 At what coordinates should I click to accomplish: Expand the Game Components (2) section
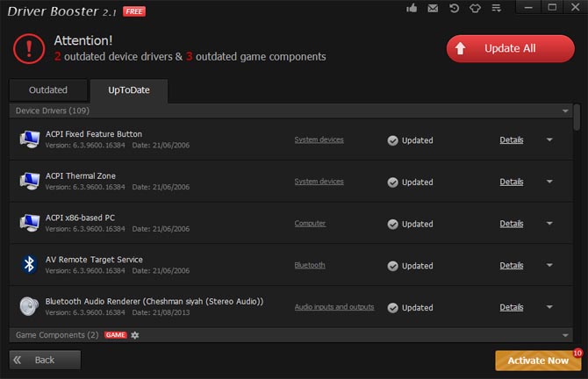point(565,335)
